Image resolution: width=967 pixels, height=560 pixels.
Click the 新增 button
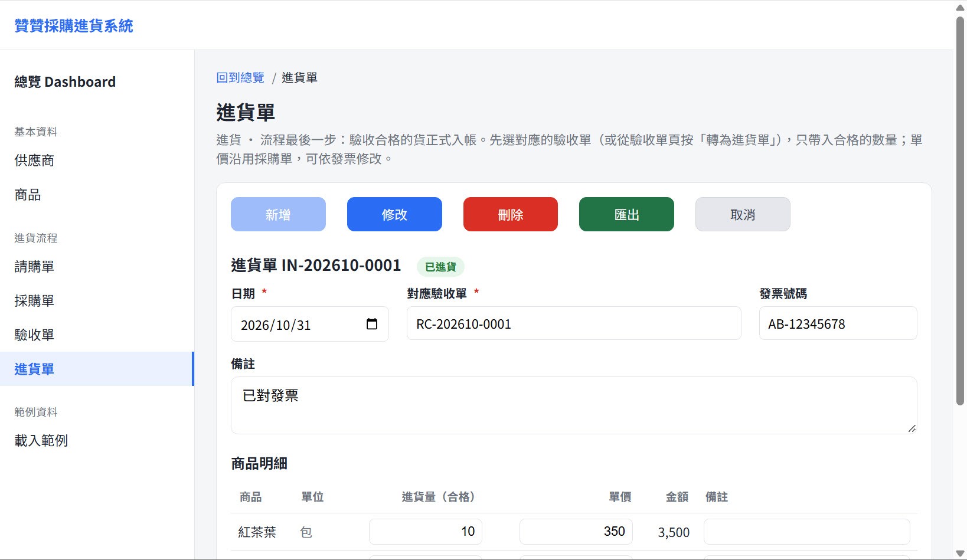pyautogui.click(x=278, y=214)
